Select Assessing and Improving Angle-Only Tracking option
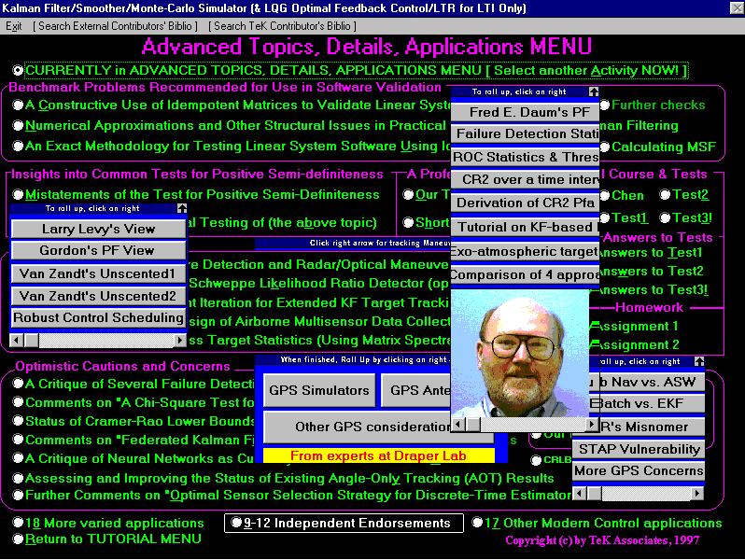This screenshot has width=745, height=560. (18, 478)
